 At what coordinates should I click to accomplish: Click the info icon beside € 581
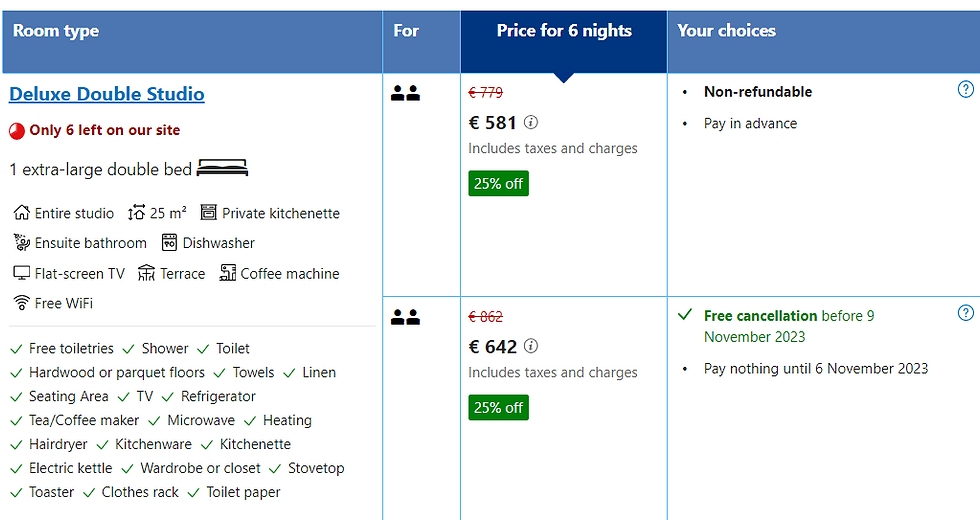point(531,122)
